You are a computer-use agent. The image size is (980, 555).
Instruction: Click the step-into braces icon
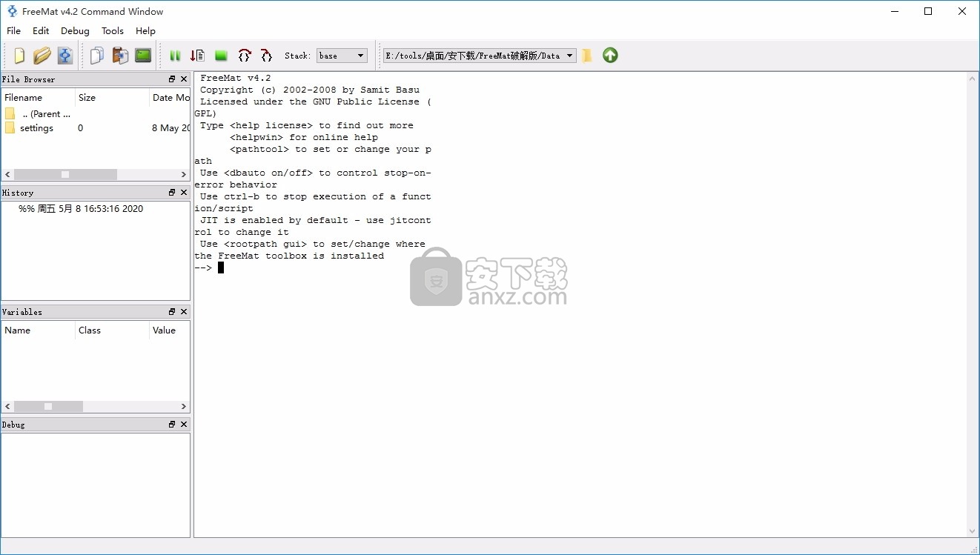pyautogui.click(x=266, y=56)
